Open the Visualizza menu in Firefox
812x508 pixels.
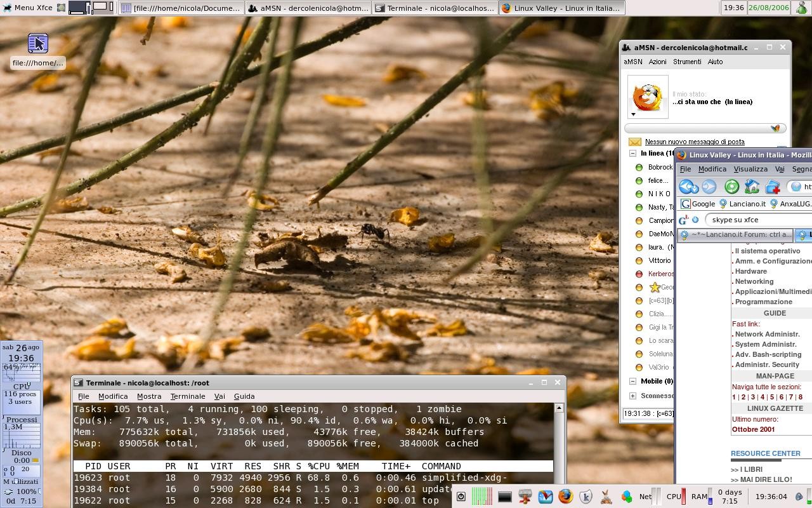pos(750,169)
